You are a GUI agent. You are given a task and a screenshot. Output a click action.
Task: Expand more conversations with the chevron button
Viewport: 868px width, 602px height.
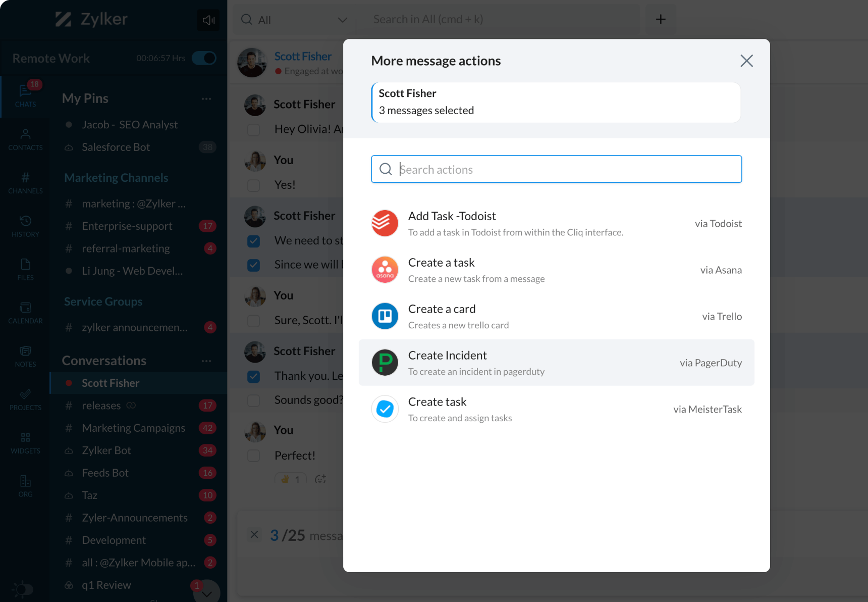(207, 592)
